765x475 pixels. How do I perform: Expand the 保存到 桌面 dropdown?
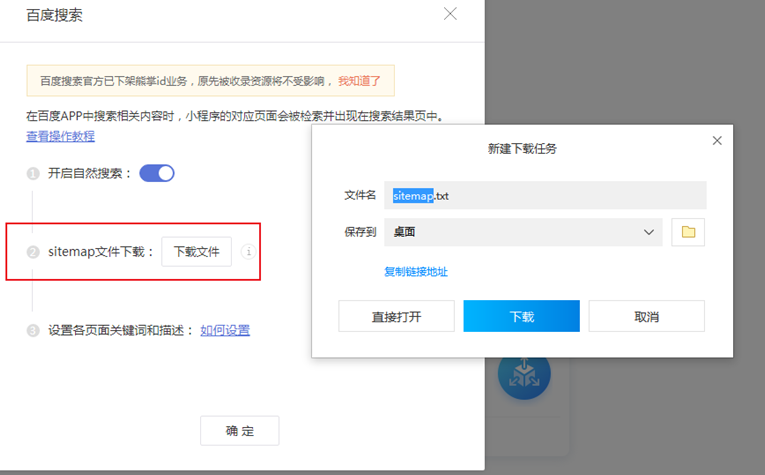(523, 232)
